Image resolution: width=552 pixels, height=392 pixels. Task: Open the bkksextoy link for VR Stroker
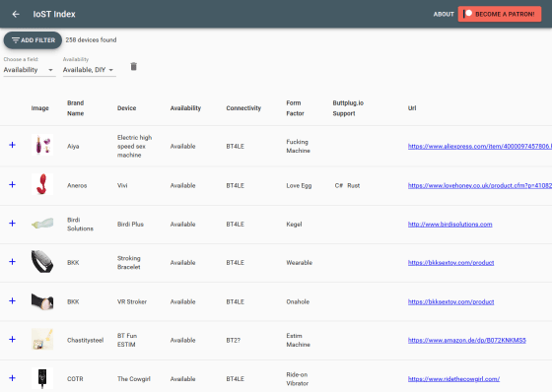click(x=451, y=301)
